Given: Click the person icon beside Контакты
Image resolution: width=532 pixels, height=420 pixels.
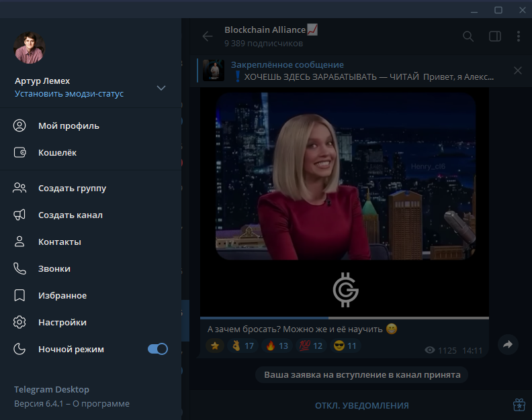Looking at the screenshot, I should click(x=19, y=242).
